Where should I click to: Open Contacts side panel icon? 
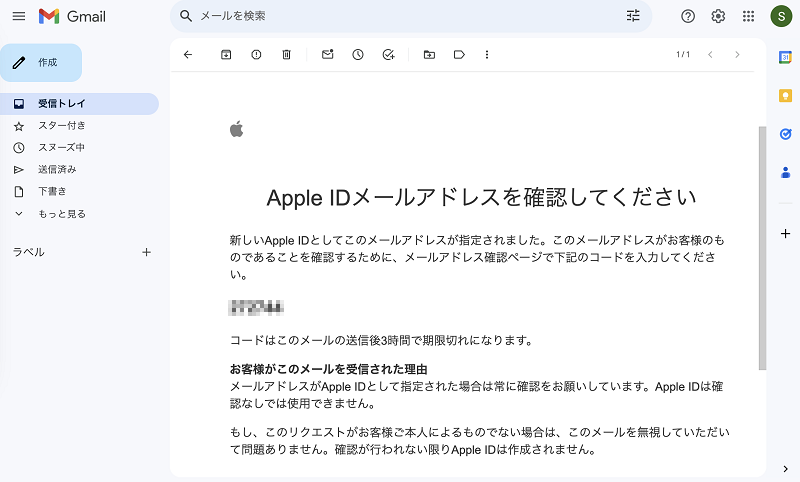point(785,172)
